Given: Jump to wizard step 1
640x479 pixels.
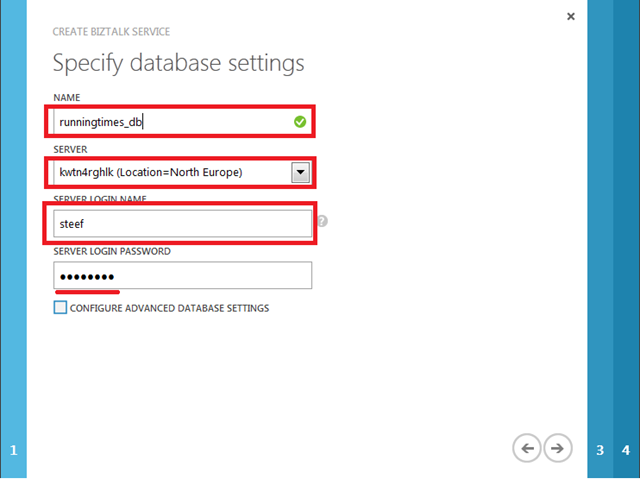Looking at the screenshot, I should click(13, 450).
